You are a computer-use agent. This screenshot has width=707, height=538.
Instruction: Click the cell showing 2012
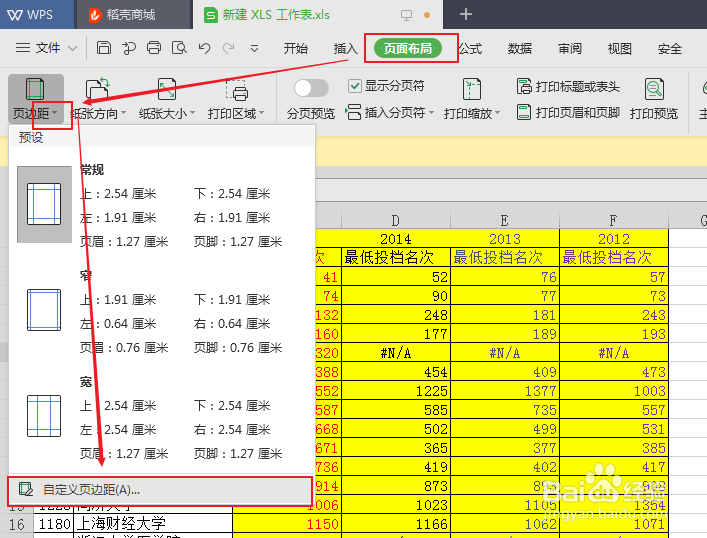tap(614, 238)
